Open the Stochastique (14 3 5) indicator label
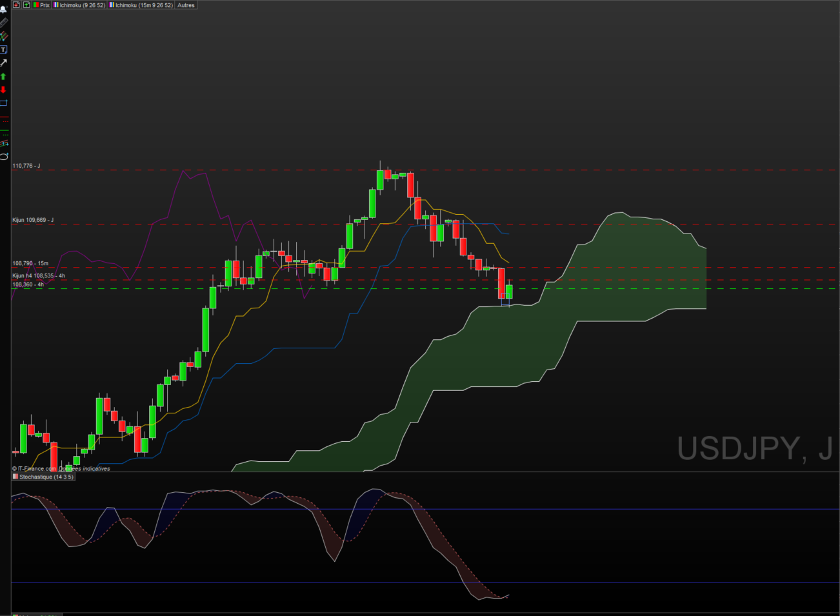The image size is (840, 616). (43, 477)
